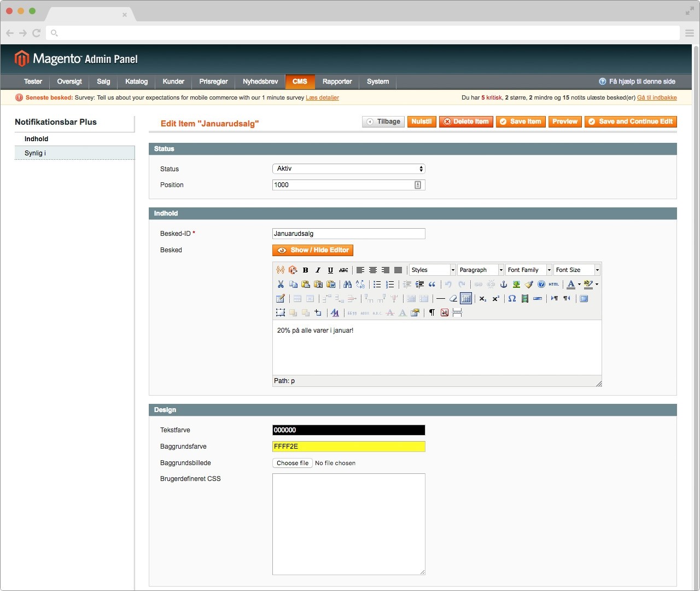Click inside the Brugerdefineret CSS text area
Viewport: 700px width, 591px height.
(348, 524)
